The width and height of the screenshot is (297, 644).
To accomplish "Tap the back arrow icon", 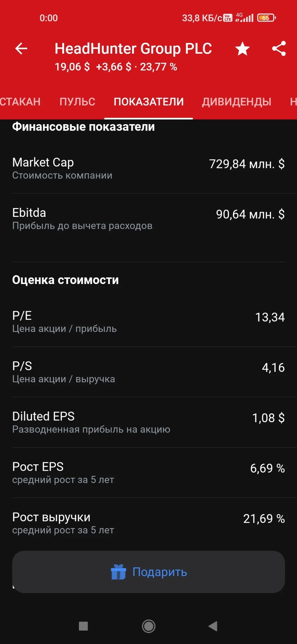I will [21, 49].
